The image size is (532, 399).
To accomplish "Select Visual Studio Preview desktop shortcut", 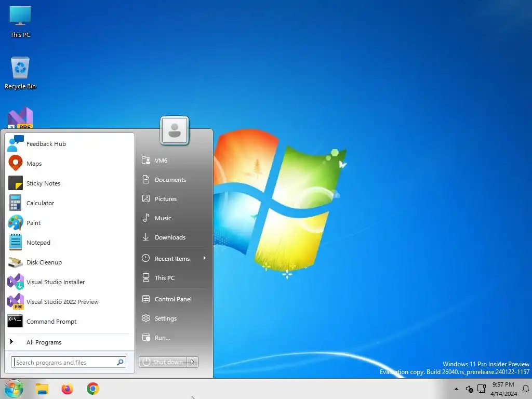I will [20, 118].
